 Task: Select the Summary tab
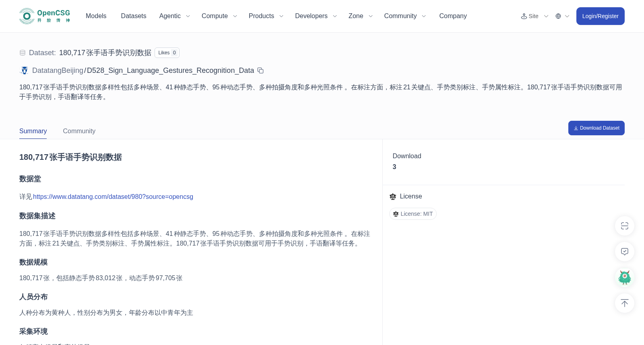(33, 131)
